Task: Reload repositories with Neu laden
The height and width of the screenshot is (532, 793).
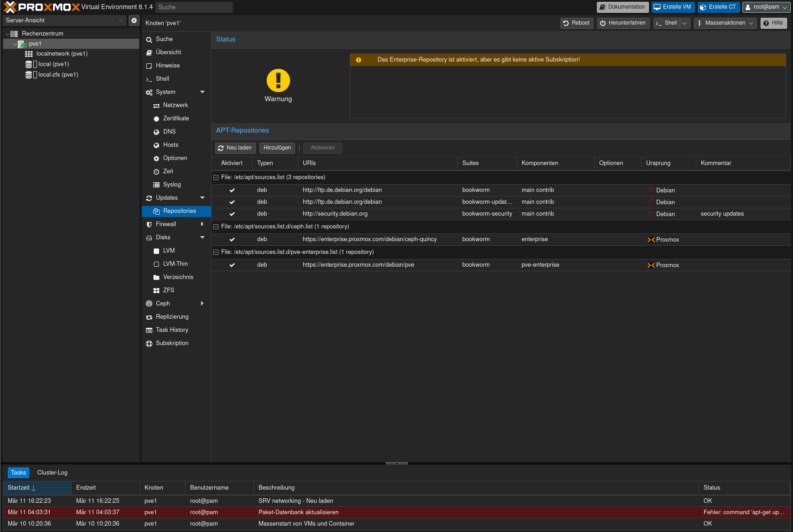Action: tap(235, 148)
